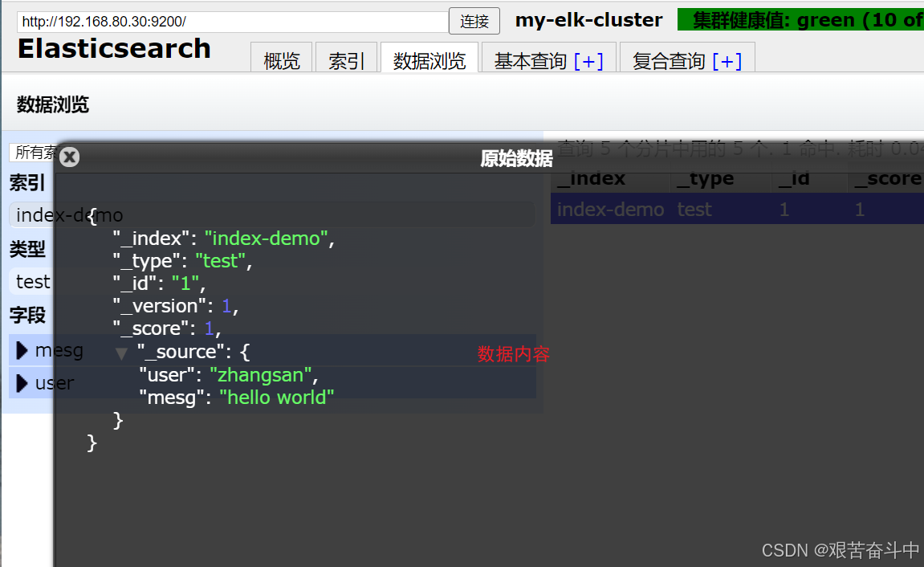Collapse the _source node triangle
This screenshot has width=924, height=567.
(x=121, y=353)
